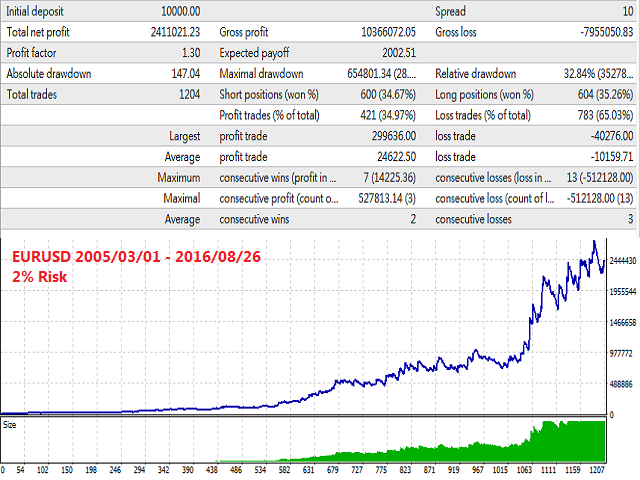
Task: Select Profit trades value 421 (34.97%)
Action: [388, 115]
